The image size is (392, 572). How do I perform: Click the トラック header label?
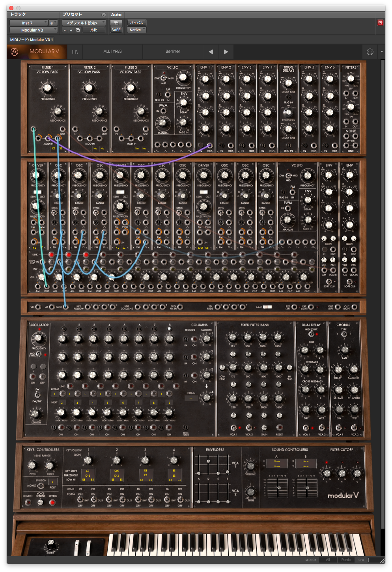point(18,15)
